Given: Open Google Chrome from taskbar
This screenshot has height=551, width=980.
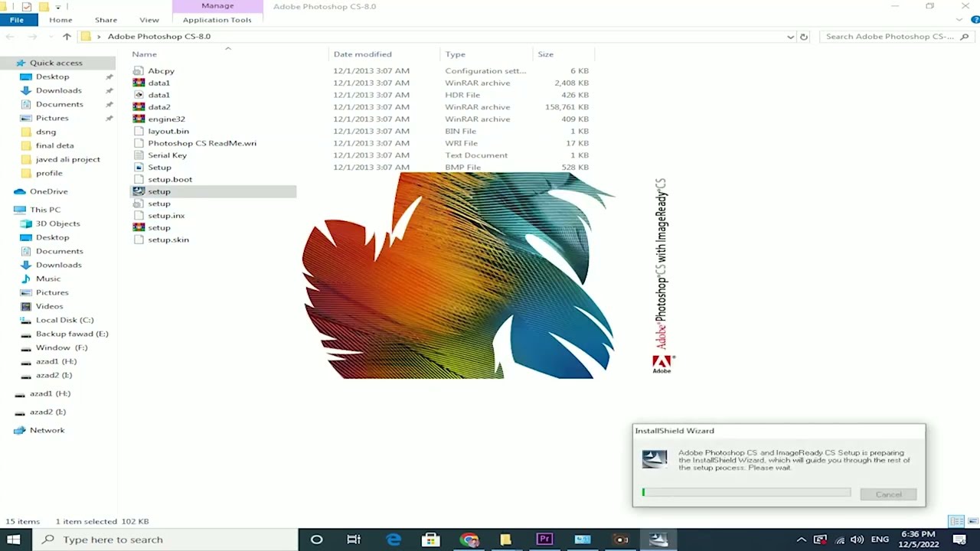Looking at the screenshot, I should point(469,540).
